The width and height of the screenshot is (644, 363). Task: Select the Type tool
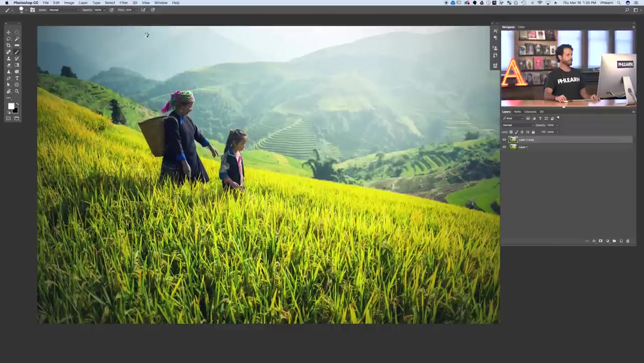click(17, 78)
